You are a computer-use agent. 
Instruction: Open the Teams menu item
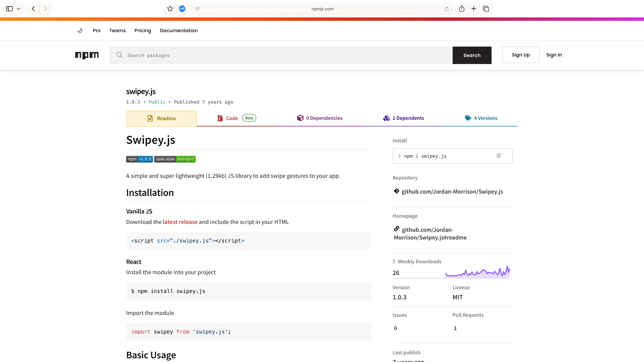(118, 31)
